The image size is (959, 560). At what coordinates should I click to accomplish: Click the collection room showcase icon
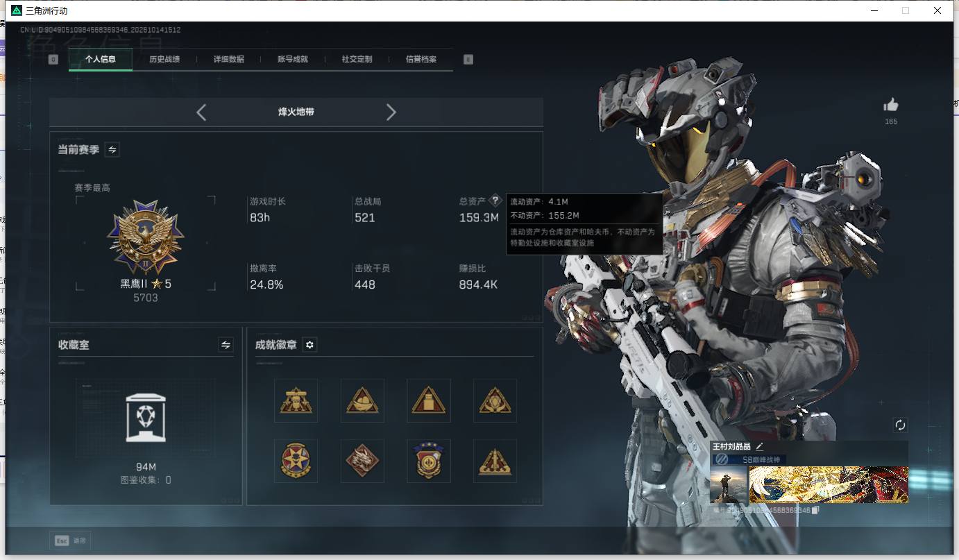(x=146, y=418)
